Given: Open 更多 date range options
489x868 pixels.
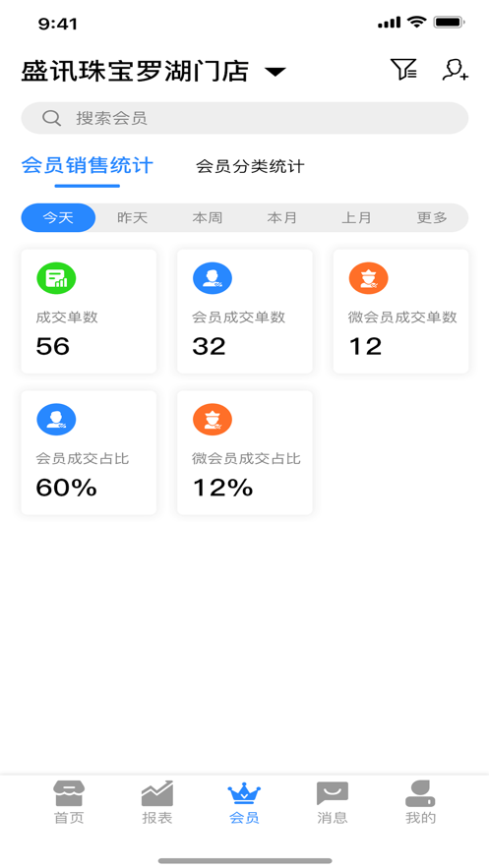Looking at the screenshot, I should [x=431, y=217].
